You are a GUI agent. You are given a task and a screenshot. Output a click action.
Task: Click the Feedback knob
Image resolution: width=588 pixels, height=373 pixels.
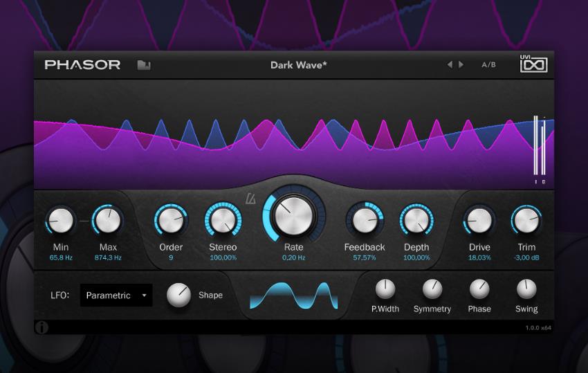(x=365, y=220)
